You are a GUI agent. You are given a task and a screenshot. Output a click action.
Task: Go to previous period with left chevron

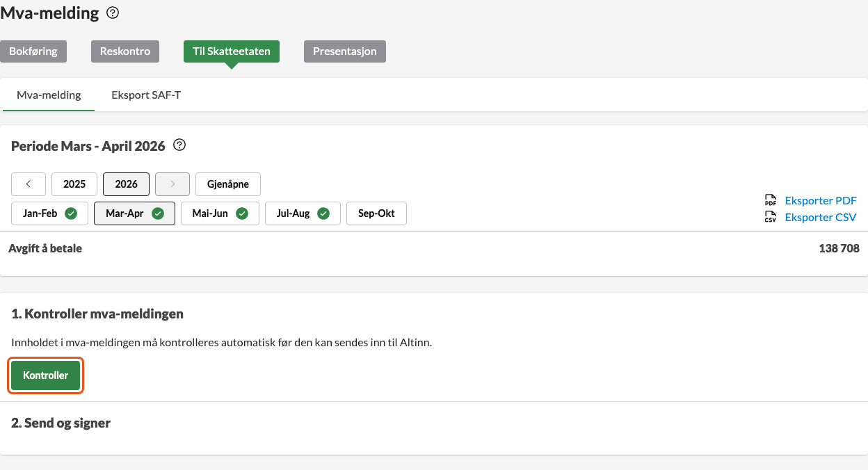29,184
